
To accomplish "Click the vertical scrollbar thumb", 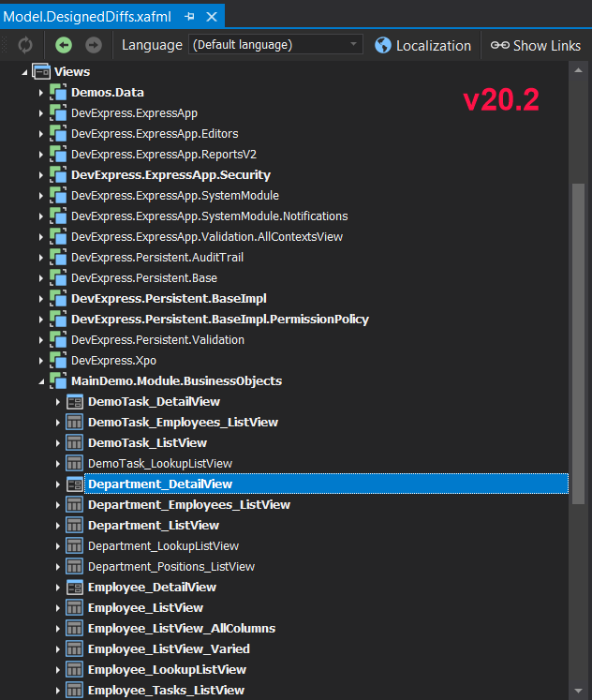I will pos(578,344).
